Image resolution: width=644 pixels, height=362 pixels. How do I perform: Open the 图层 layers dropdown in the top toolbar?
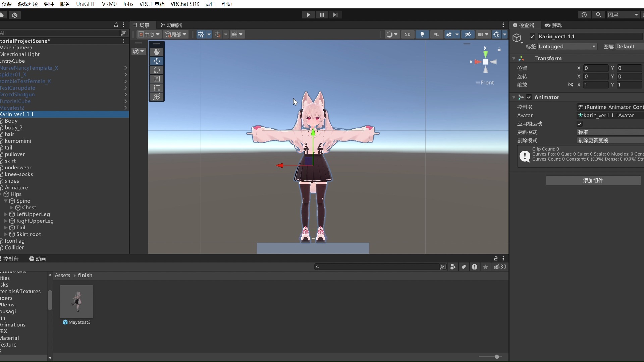(x=623, y=15)
